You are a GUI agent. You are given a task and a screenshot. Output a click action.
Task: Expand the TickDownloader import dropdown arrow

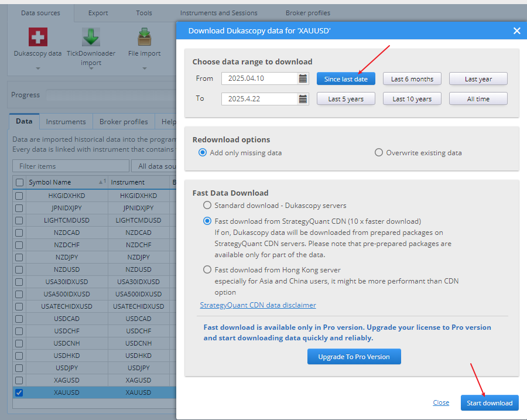(91, 69)
